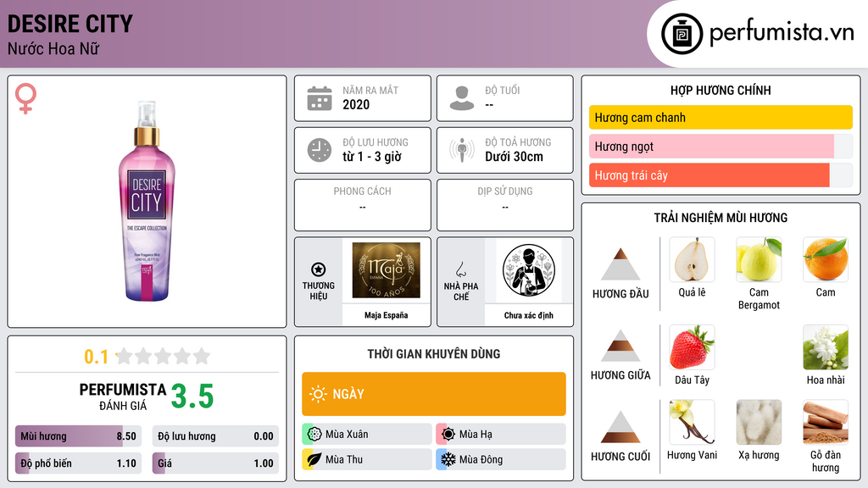Click the perfumista.vn perfume bottle logo icon
The height and width of the screenshot is (488, 868).
(x=682, y=34)
